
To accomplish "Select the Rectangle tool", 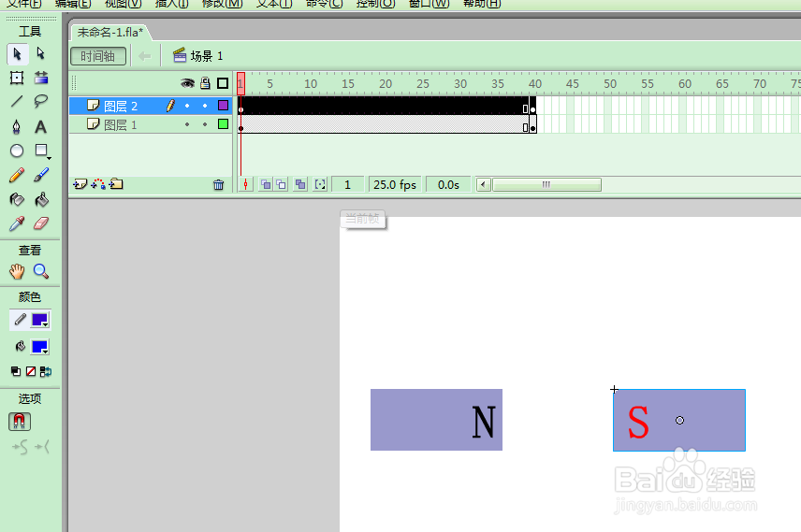I will 41,151.
